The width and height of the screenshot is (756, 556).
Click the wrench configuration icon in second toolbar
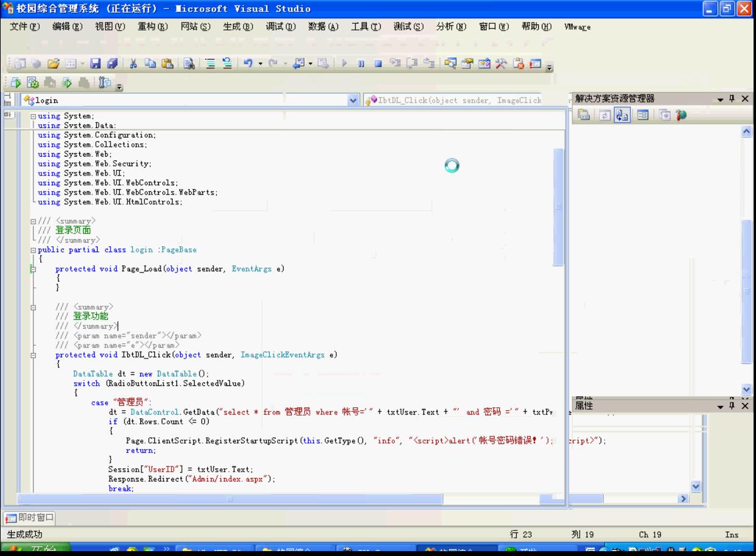(104, 83)
